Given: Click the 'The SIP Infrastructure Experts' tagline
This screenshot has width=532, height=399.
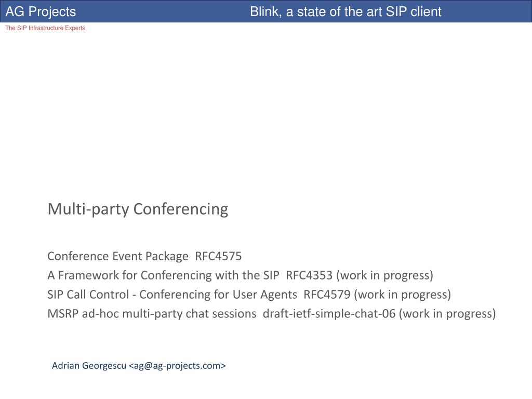Looking at the screenshot, I should coord(45,28).
